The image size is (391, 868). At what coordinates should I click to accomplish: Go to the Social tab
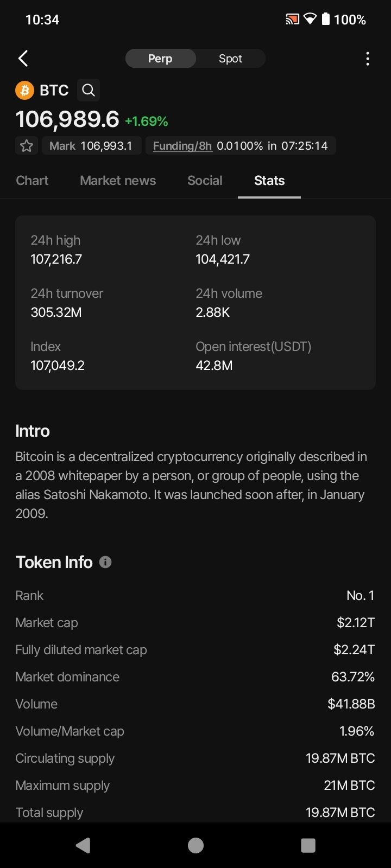coord(205,181)
